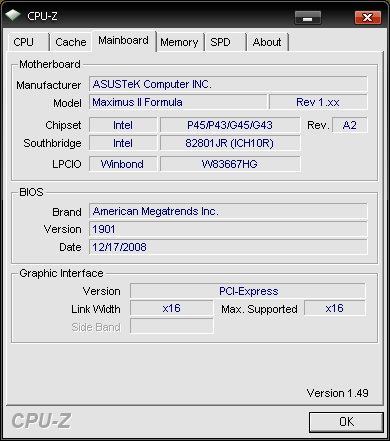Click the W83667HG LPCIO field

tap(230, 164)
